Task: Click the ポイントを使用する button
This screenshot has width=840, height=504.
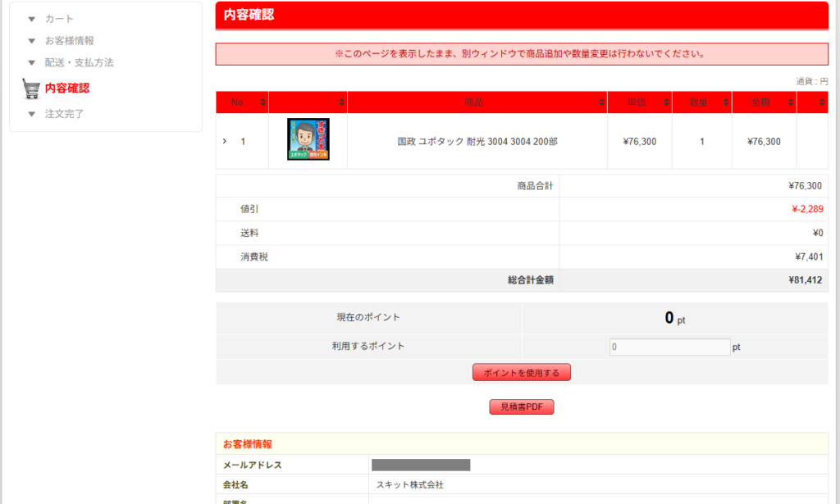Action: click(521, 372)
